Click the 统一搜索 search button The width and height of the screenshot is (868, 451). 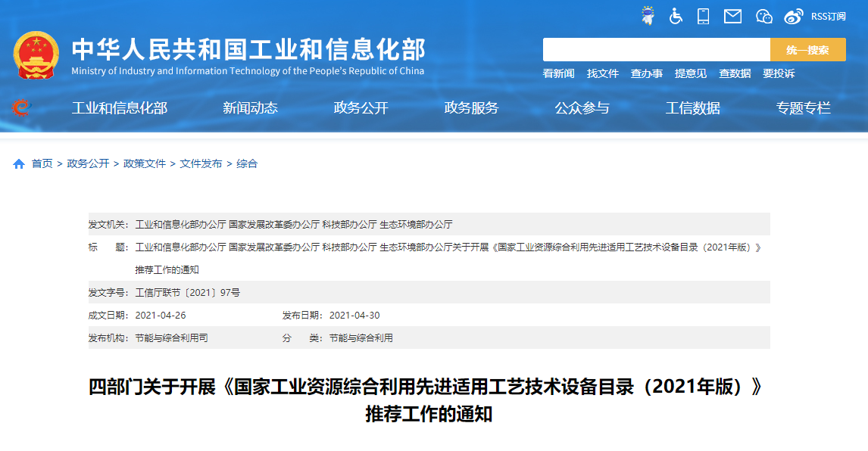tap(807, 50)
